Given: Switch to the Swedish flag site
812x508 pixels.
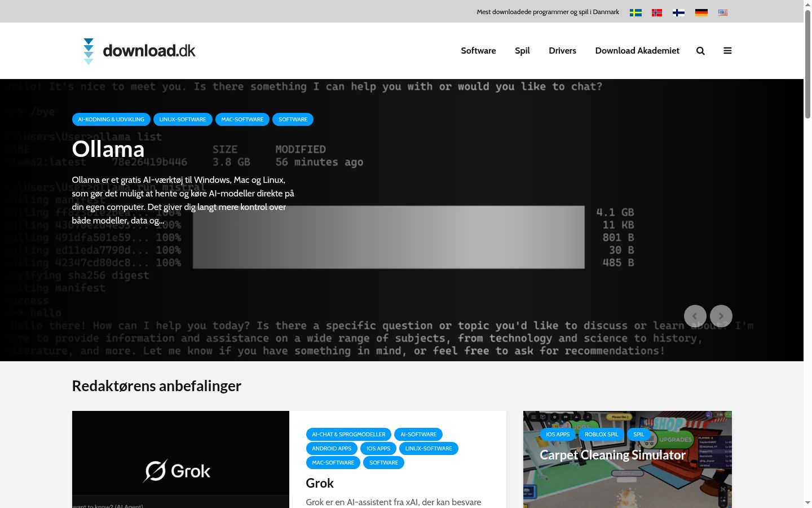Looking at the screenshot, I should click(x=636, y=12).
